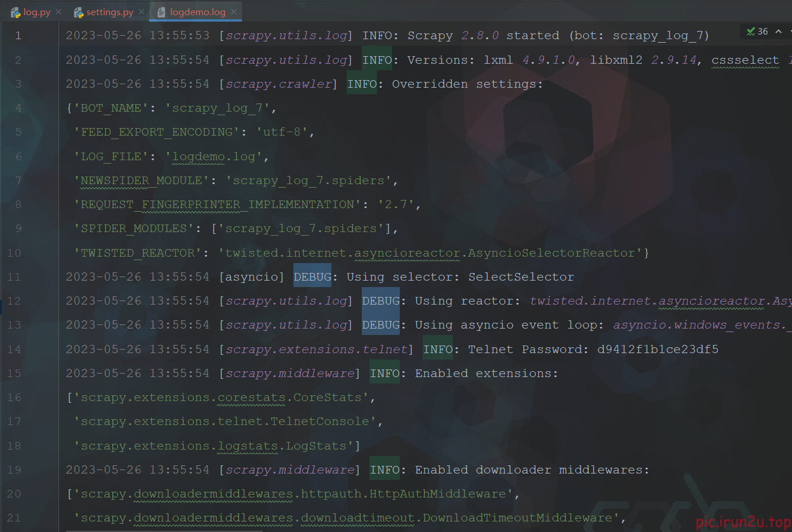Click the Python file icon on log.py tab
The image size is (792, 532).
[x=16, y=12]
